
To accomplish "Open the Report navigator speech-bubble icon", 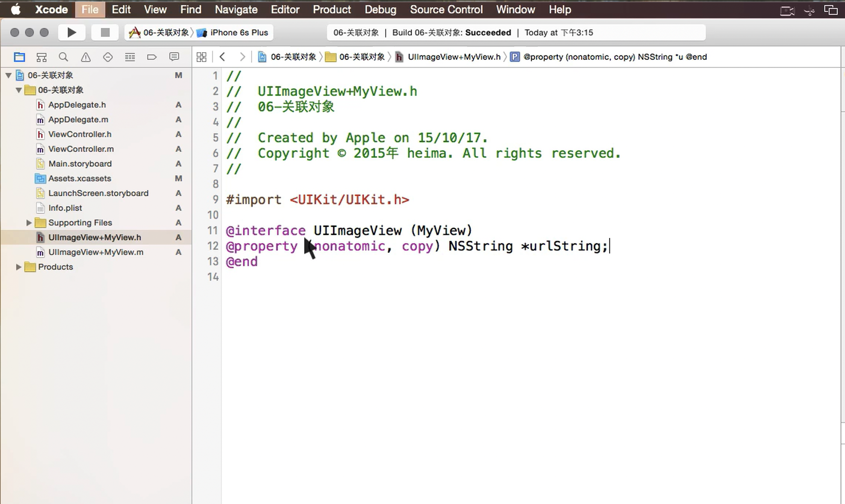I will [174, 57].
